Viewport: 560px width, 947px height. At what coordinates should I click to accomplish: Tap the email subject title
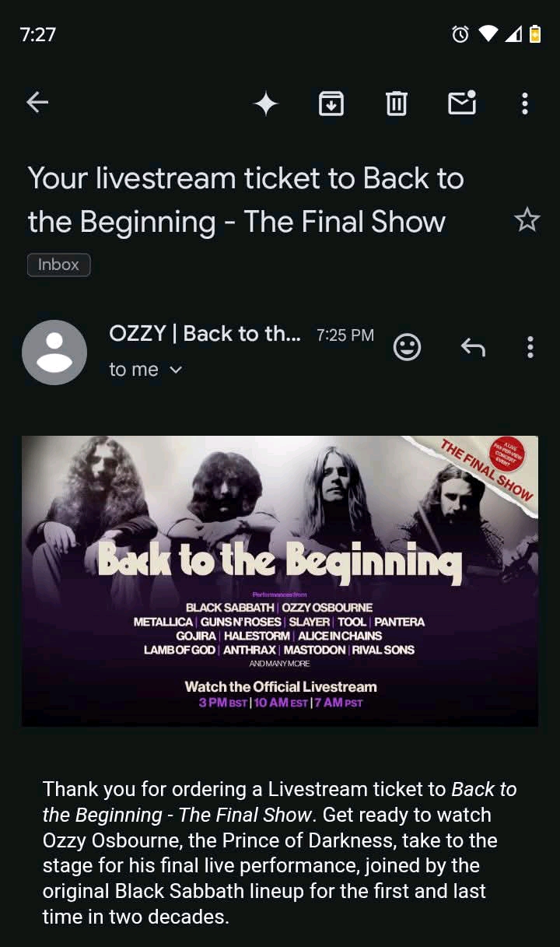tap(246, 200)
